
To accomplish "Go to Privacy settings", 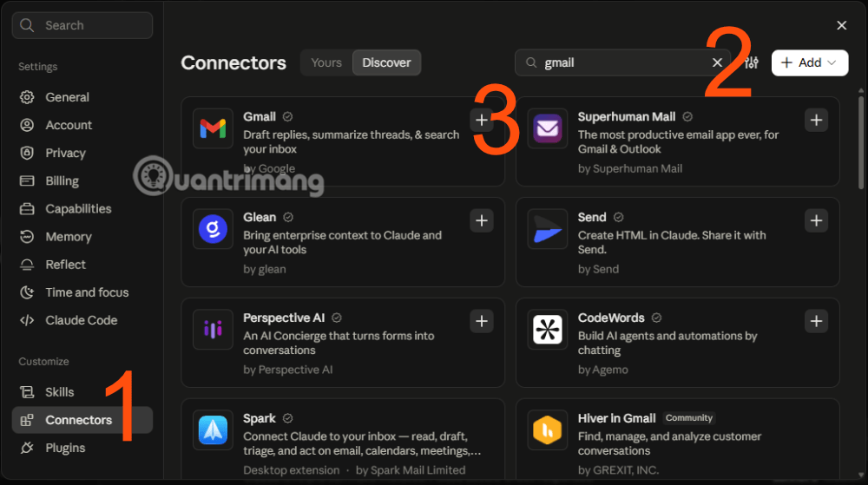I will (82, 154).
